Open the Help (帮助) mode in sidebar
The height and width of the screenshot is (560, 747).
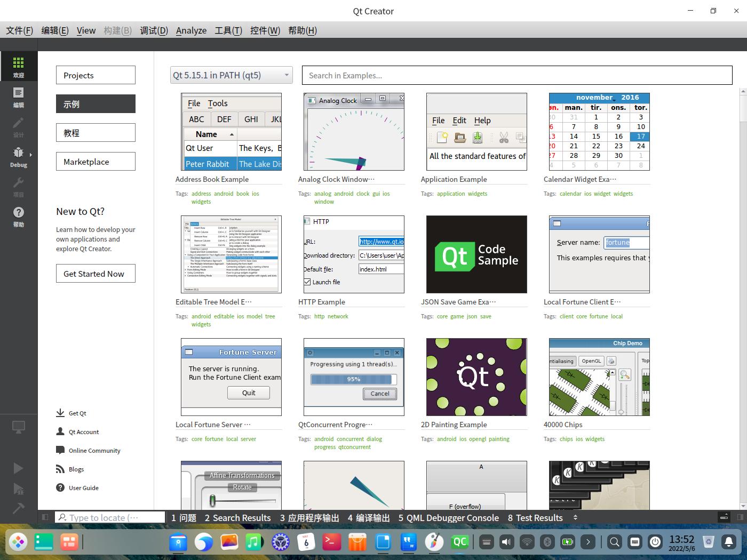point(19,217)
